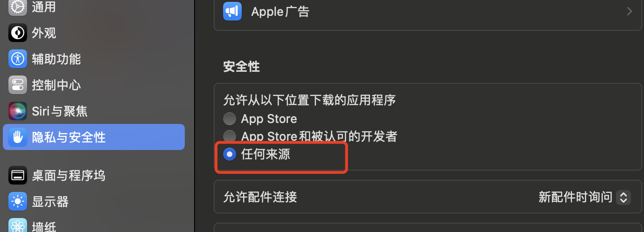Open the Appearance (外观) sidebar icon
This screenshot has height=232, width=644.
[x=18, y=33]
